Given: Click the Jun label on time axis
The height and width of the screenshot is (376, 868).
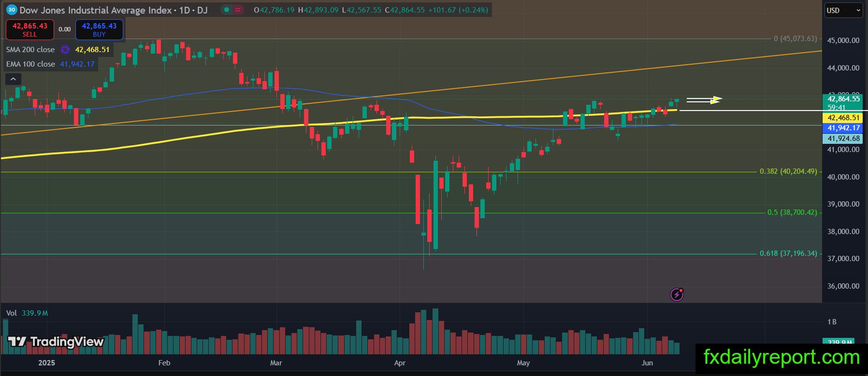Looking at the screenshot, I should (x=647, y=363).
